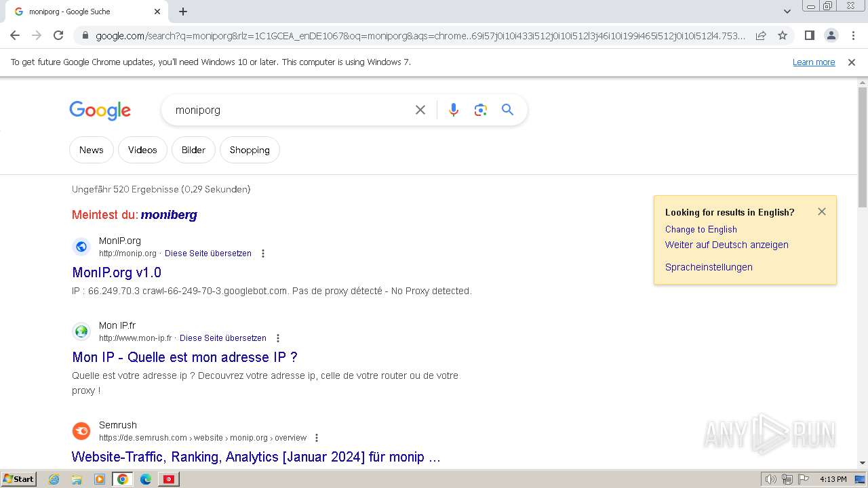
Task: Open Microsoft Edge from taskbar
Action: [145, 479]
